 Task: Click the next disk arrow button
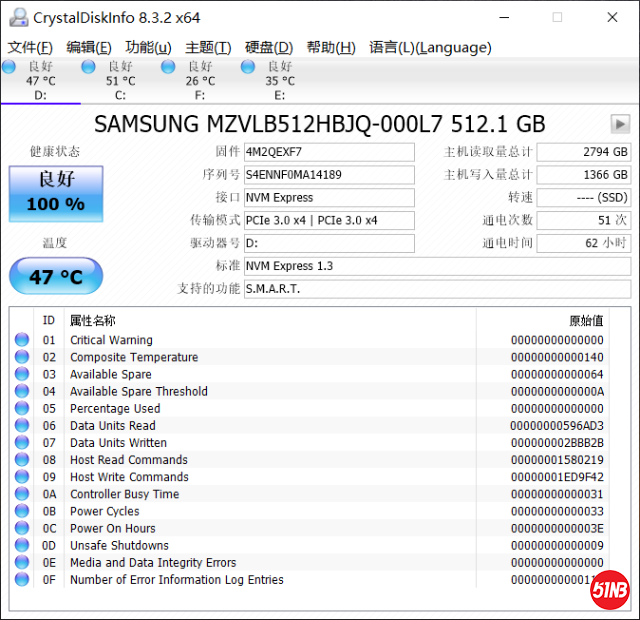(x=620, y=123)
